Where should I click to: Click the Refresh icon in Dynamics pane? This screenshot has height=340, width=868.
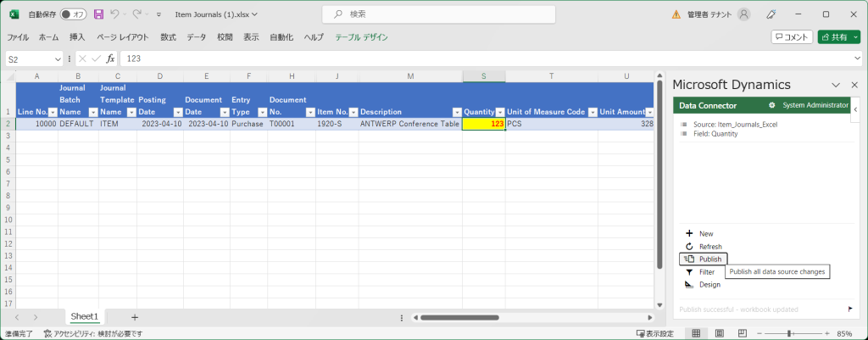click(689, 246)
